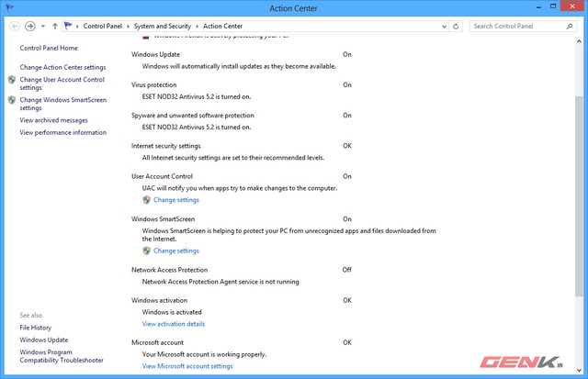Open View archived messages
This screenshot has width=588, height=379.
(x=53, y=120)
